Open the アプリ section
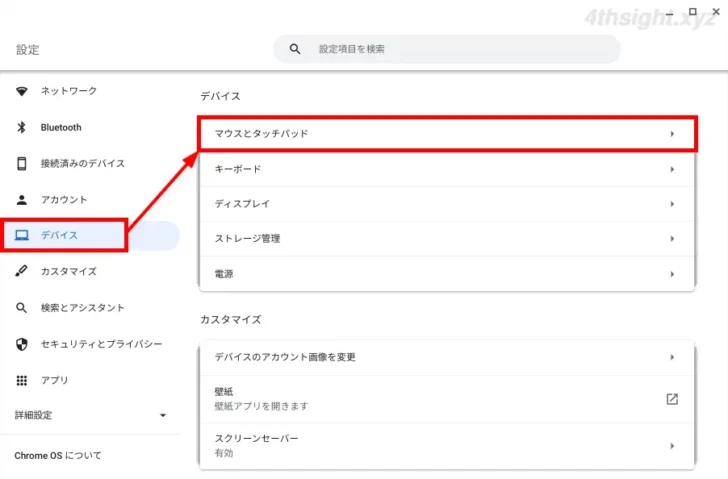The width and height of the screenshot is (728, 479). click(x=54, y=381)
